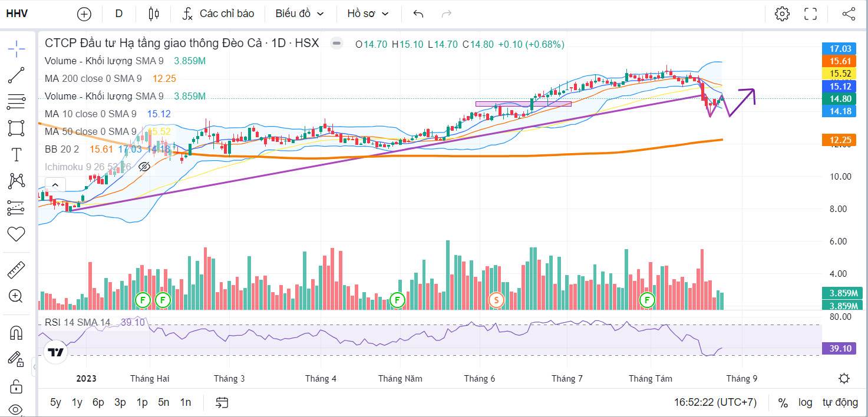Screen dimensions: 868x417
Task: Enable the magnet snapping mode
Action: (16, 333)
